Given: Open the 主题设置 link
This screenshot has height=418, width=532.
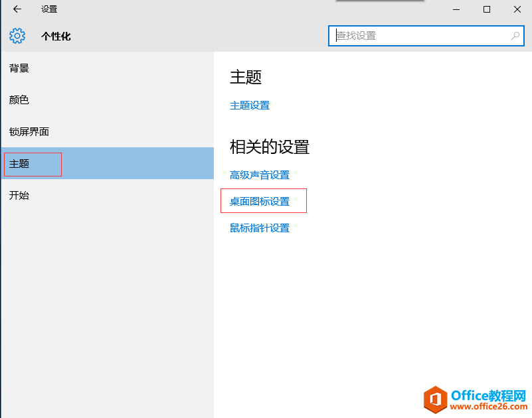Looking at the screenshot, I should point(250,105).
